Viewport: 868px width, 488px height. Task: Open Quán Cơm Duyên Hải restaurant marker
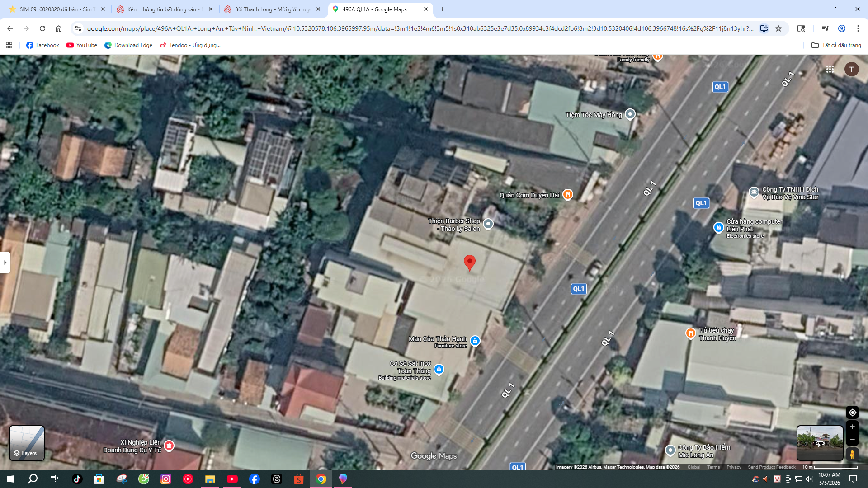coord(568,195)
